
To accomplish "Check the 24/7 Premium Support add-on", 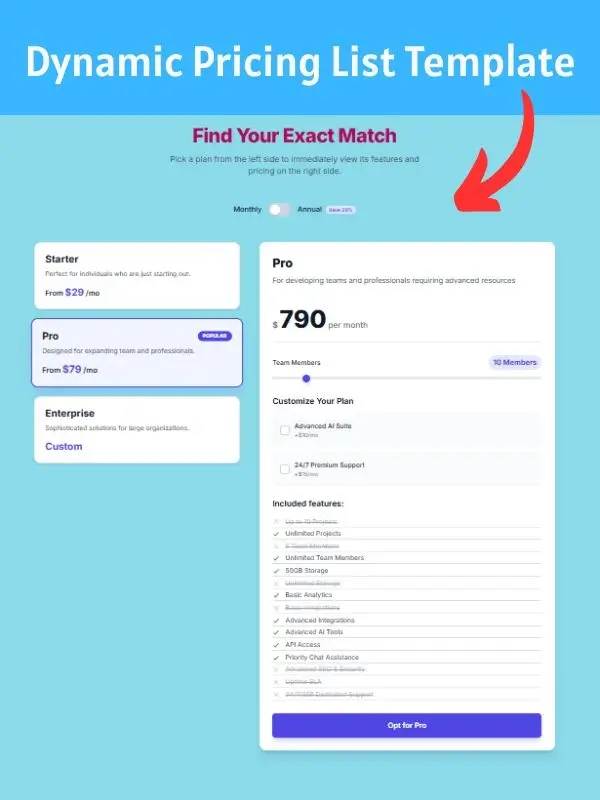I will tap(285, 469).
